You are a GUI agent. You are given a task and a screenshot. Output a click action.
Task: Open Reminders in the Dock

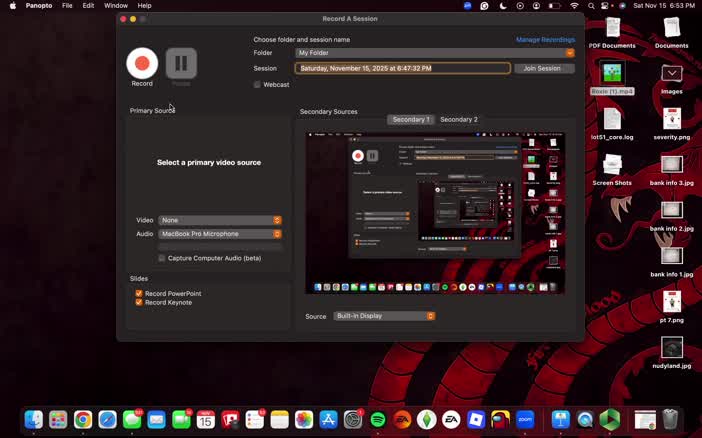(x=255, y=420)
